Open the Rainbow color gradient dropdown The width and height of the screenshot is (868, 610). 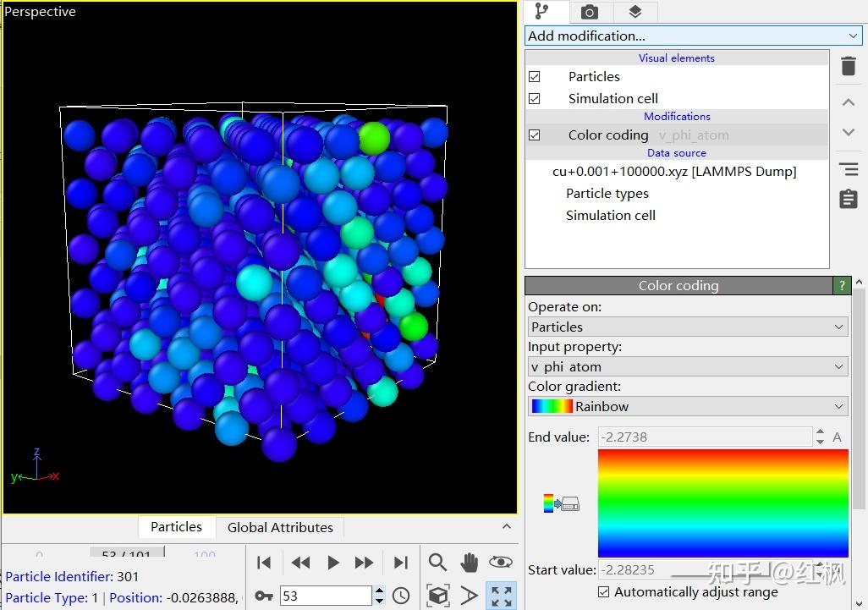(687, 406)
